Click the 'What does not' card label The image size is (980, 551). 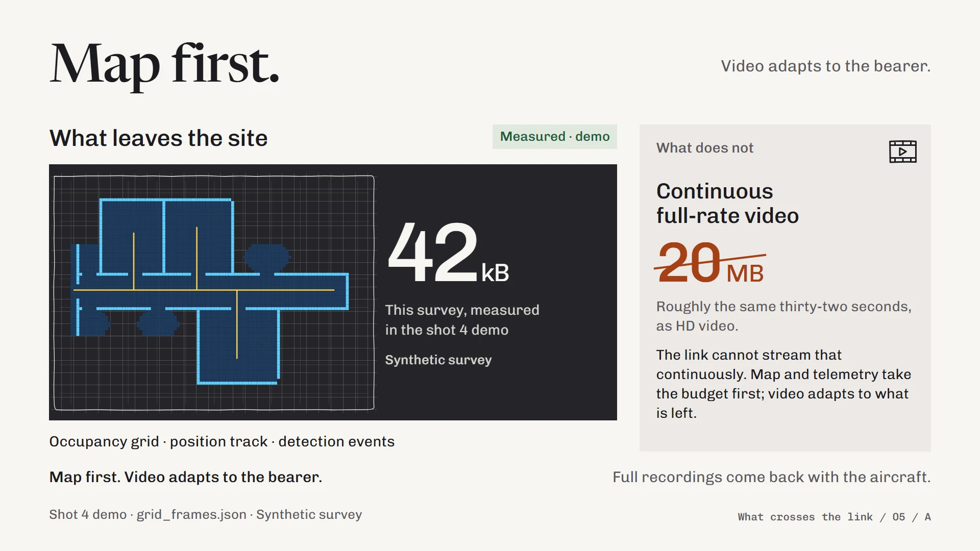[704, 148]
